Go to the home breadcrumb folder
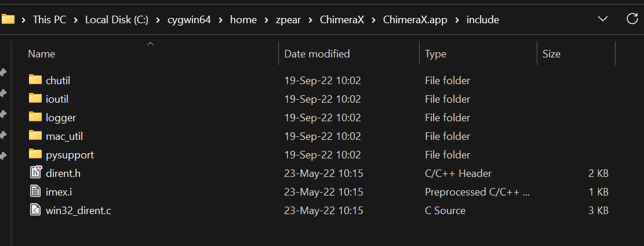This screenshot has width=644, height=246. point(243,20)
